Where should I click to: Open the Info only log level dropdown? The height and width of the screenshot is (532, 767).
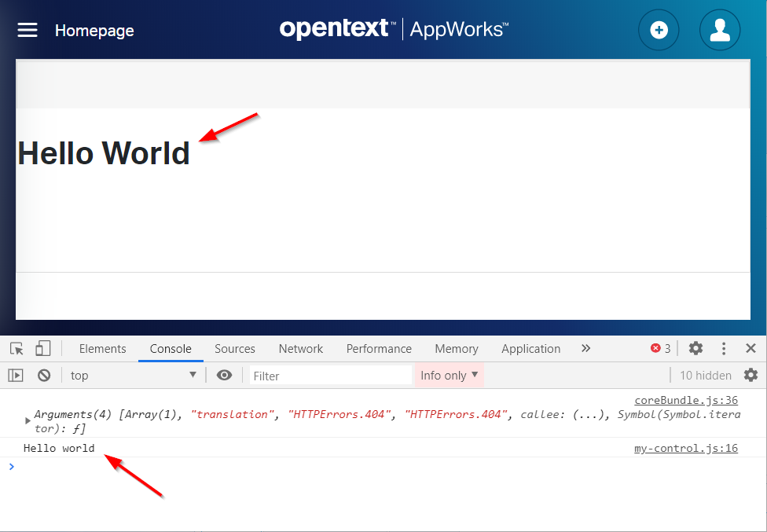pyautogui.click(x=449, y=375)
